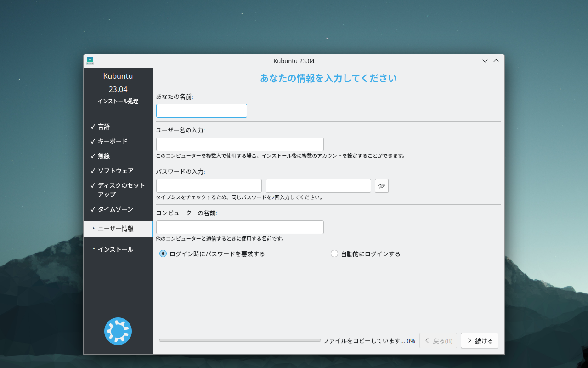This screenshot has height=368, width=588.
Task: Click the window shade chevron-down button
Action: tap(485, 61)
